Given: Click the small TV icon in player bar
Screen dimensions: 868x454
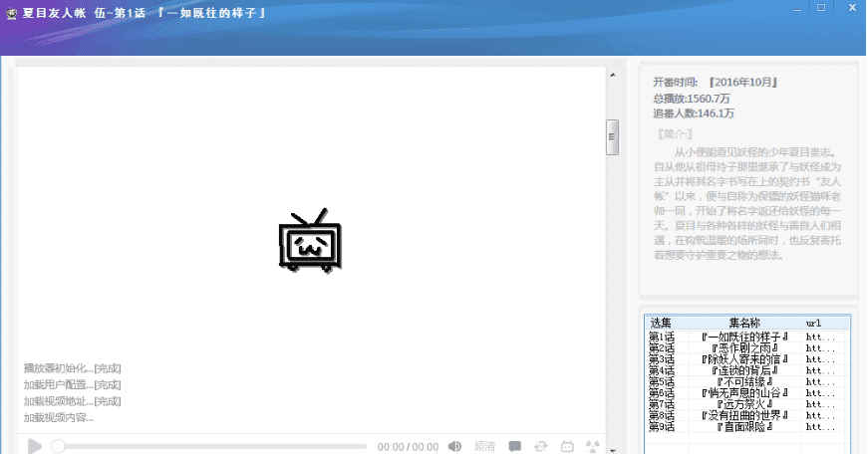Looking at the screenshot, I should click(568, 447).
